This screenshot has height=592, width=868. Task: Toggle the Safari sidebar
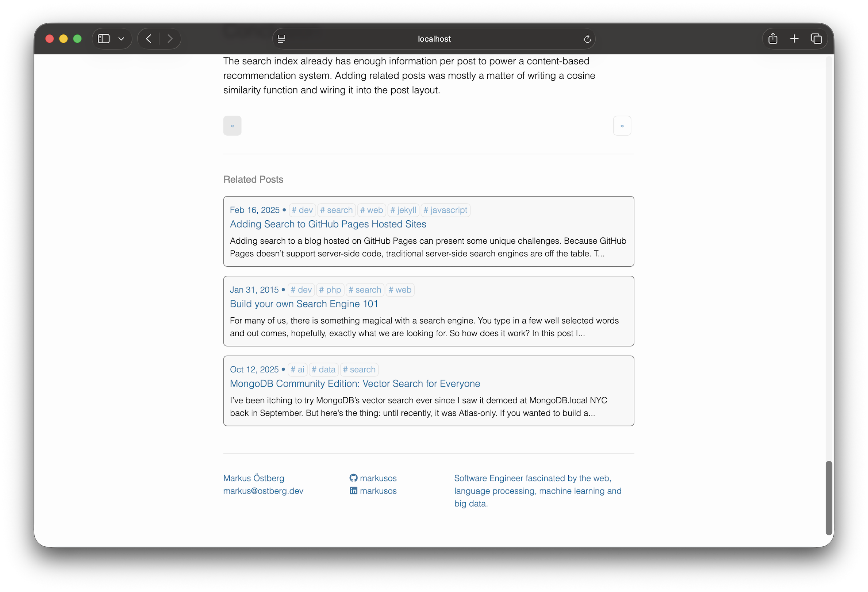(103, 38)
